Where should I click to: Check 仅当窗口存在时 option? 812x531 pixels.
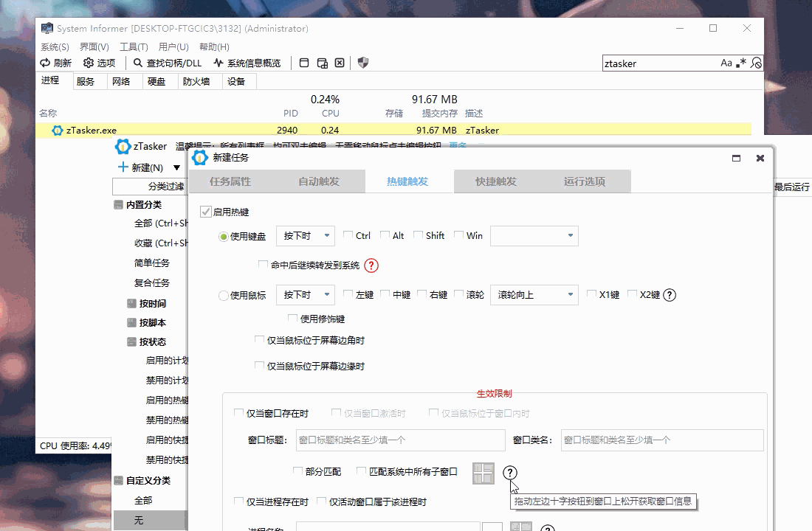pos(238,414)
